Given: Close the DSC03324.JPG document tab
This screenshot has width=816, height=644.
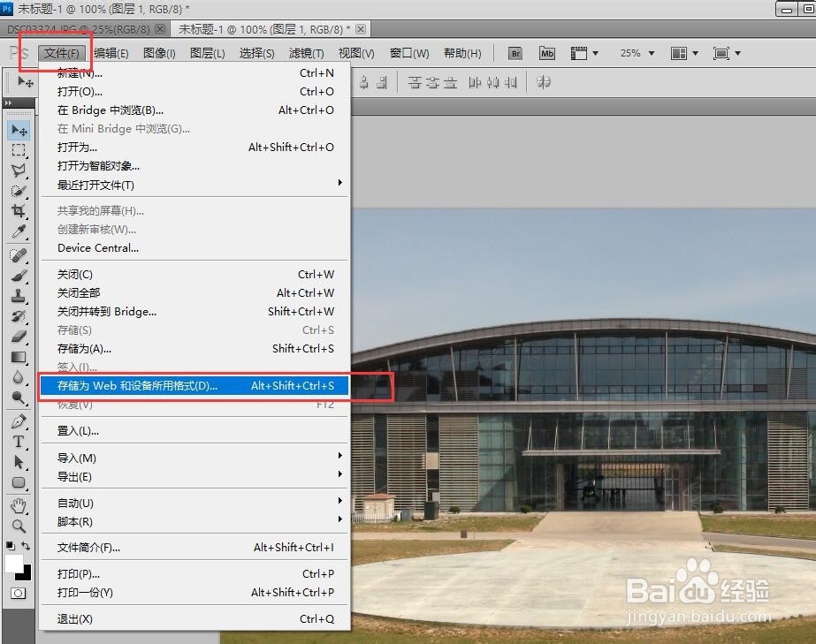Looking at the screenshot, I should click(x=161, y=29).
